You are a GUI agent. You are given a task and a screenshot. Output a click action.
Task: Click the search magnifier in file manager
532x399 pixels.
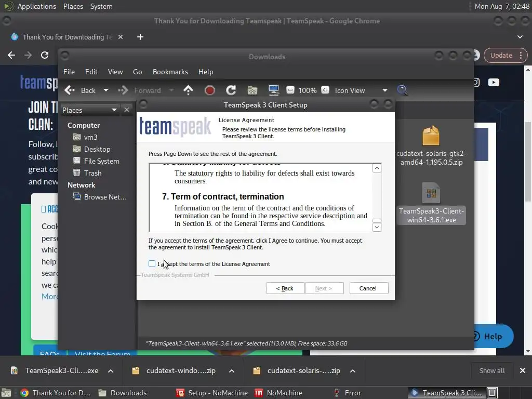pyautogui.click(x=402, y=90)
